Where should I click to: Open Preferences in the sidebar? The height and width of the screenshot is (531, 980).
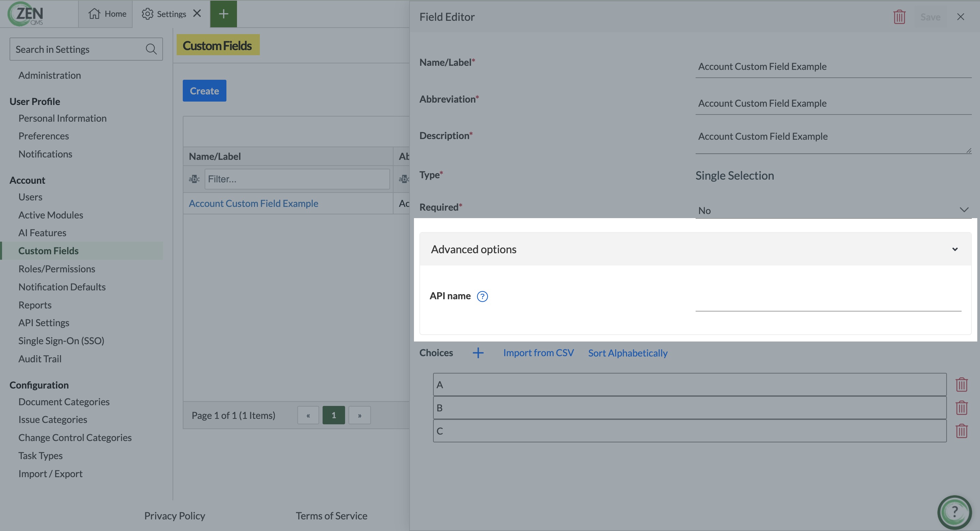pyautogui.click(x=44, y=136)
